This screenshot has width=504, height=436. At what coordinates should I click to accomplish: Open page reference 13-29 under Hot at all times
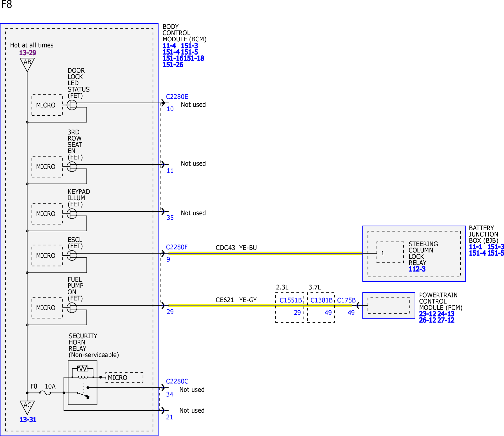click(x=28, y=53)
